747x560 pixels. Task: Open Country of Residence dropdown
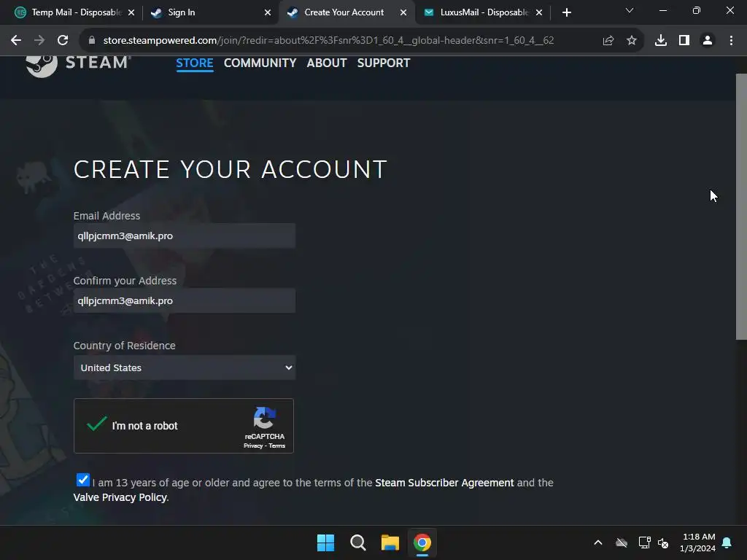(x=185, y=367)
